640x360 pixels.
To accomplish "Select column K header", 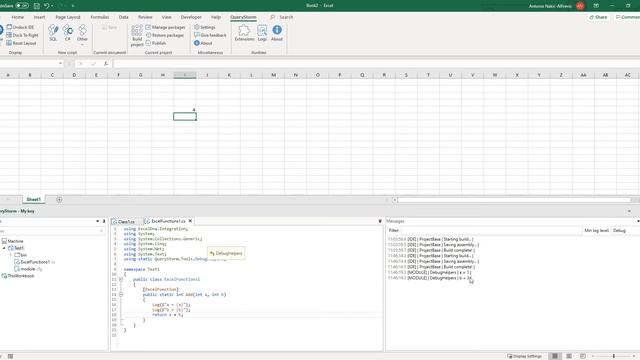I will [x=229, y=75].
